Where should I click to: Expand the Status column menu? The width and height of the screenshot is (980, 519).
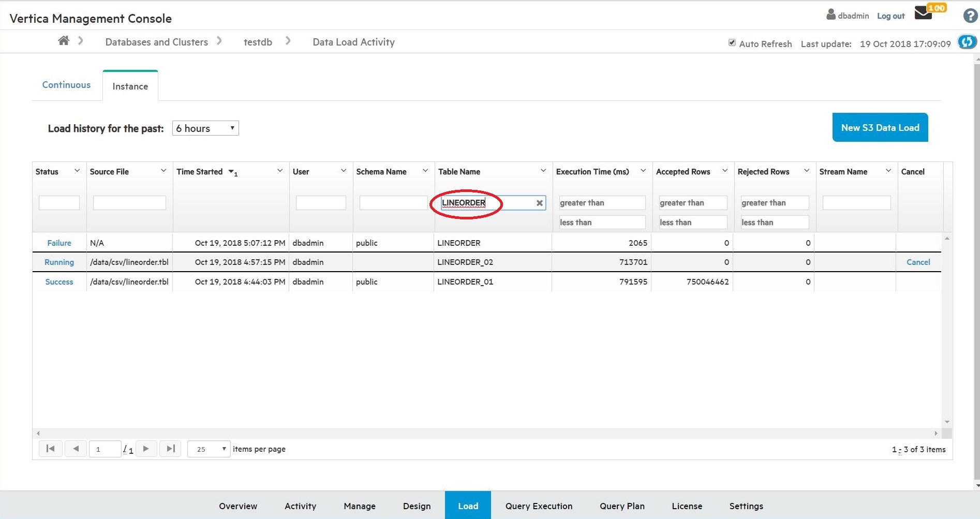77,171
